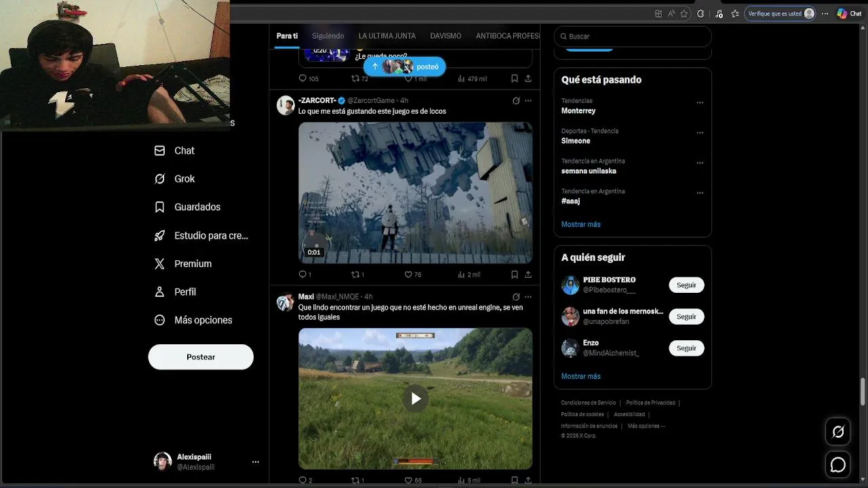Switch to Siguiendo tab
This screenshot has height=488, width=868.
pos(328,36)
